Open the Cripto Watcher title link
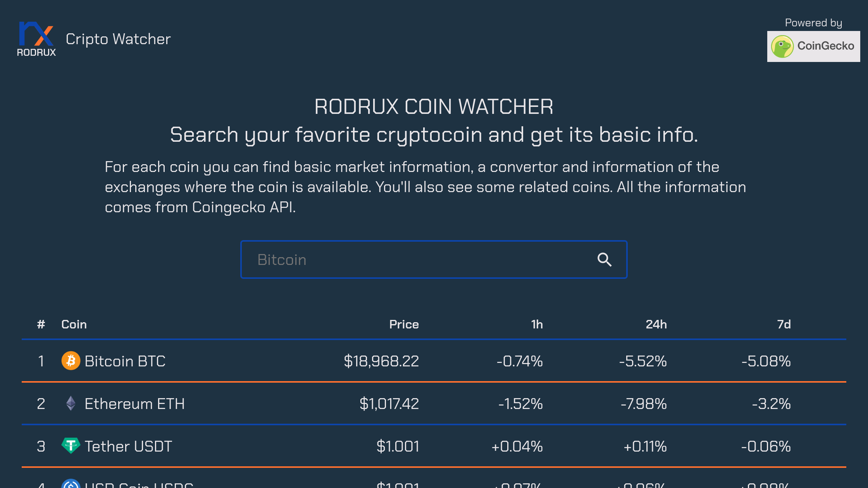Image resolution: width=868 pixels, height=488 pixels. (118, 39)
